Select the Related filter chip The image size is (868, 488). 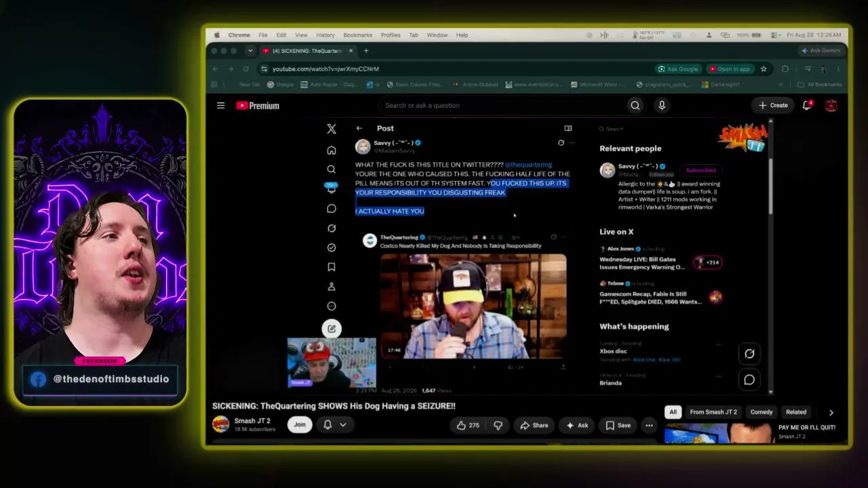point(796,412)
